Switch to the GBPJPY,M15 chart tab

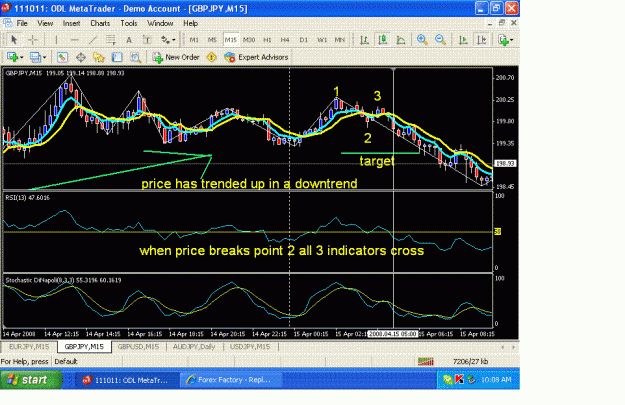coord(84,347)
